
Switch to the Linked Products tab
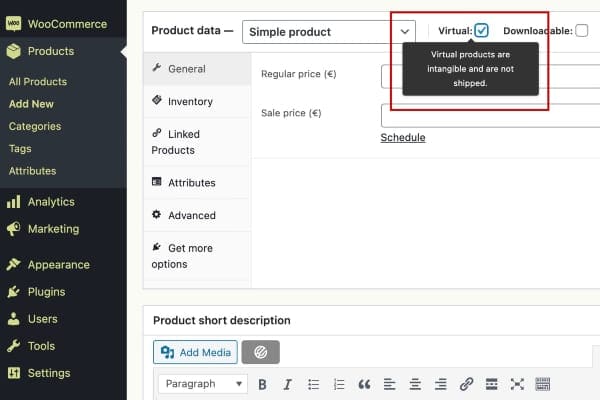[x=175, y=142]
